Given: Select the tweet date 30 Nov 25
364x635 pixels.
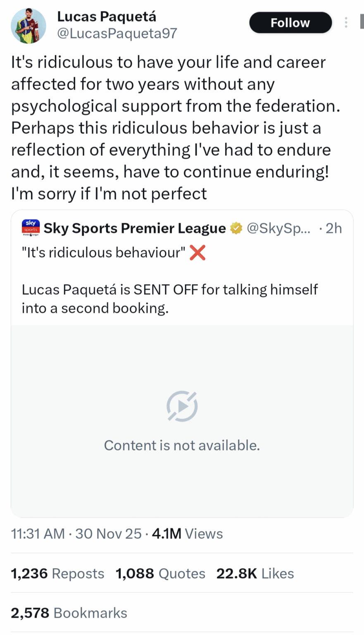Looking at the screenshot, I should coord(108,534).
